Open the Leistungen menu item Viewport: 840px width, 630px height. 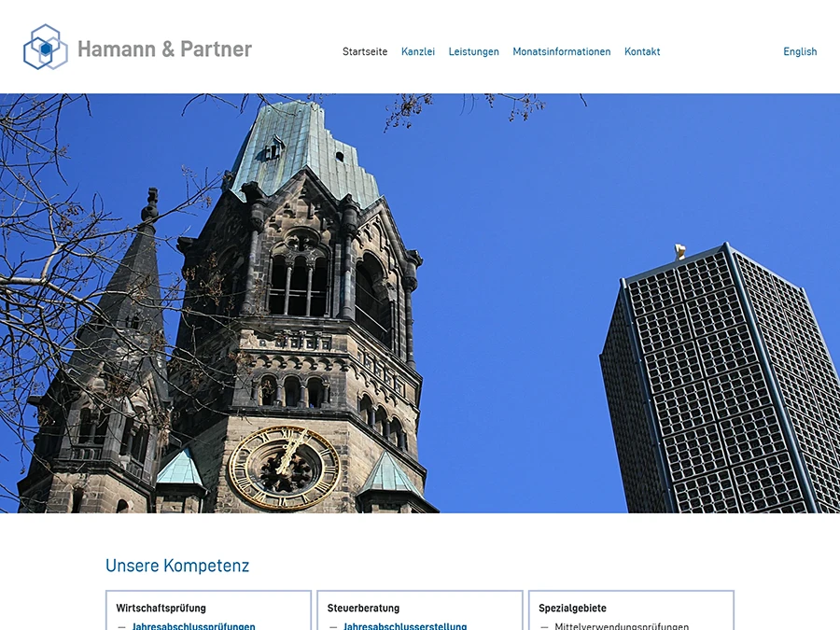click(x=473, y=51)
